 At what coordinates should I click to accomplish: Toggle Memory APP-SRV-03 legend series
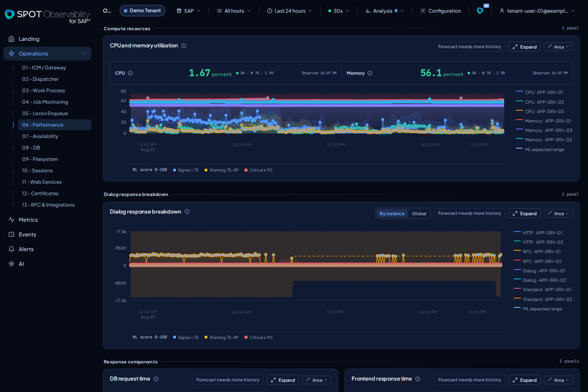[544, 130]
